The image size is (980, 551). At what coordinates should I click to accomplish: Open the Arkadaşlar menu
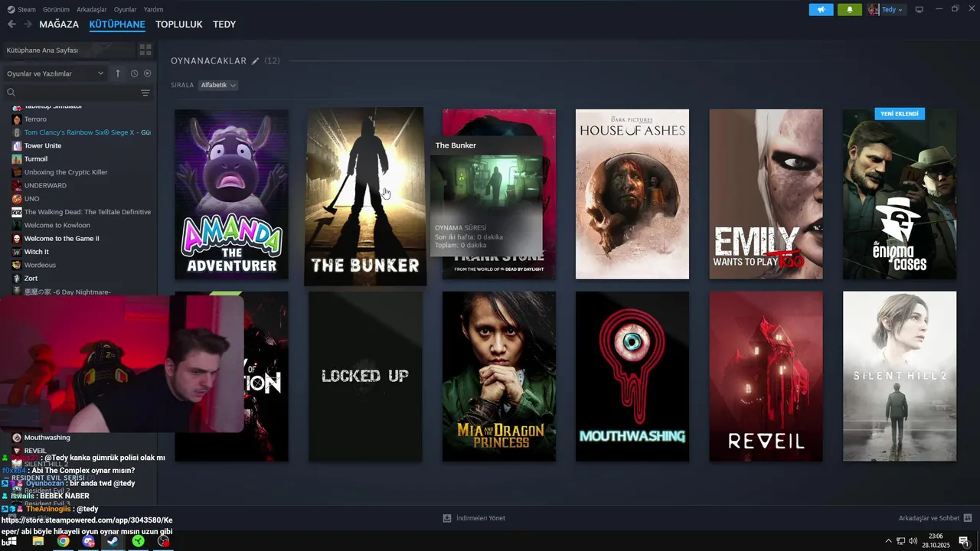pos(92,9)
